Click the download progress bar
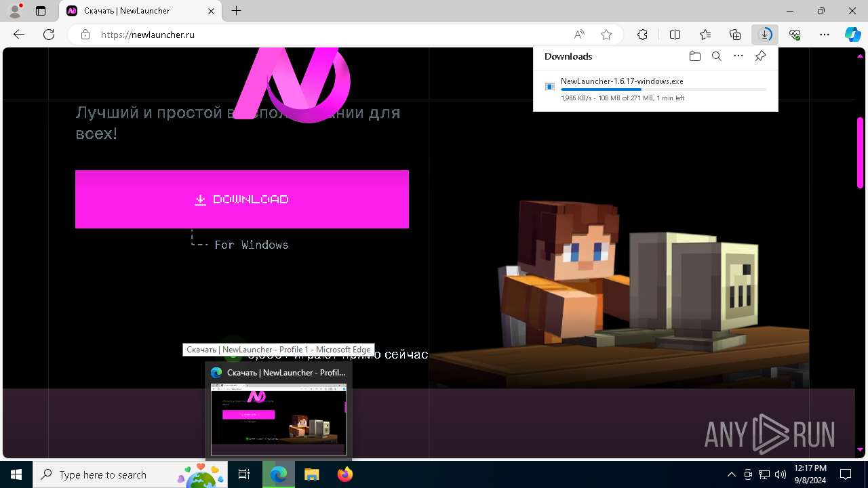The image size is (868, 488). pyautogui.click(x=663, y=89)
